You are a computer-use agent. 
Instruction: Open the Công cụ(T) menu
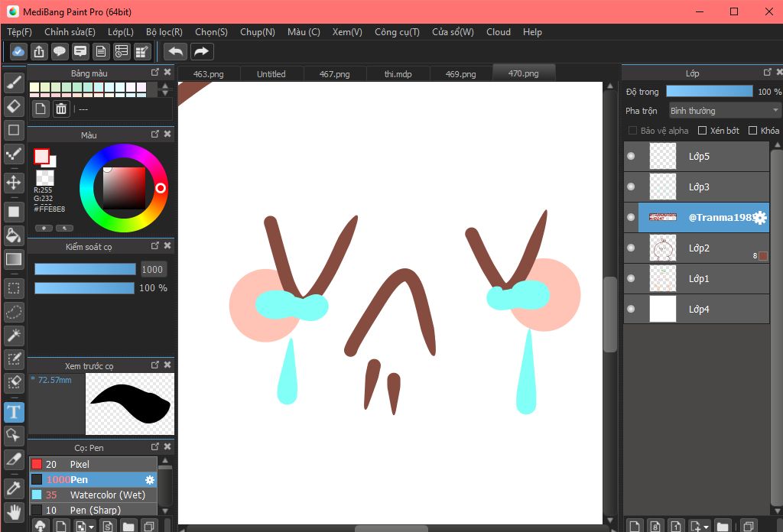pyautogui.click(x=397, y=32)
